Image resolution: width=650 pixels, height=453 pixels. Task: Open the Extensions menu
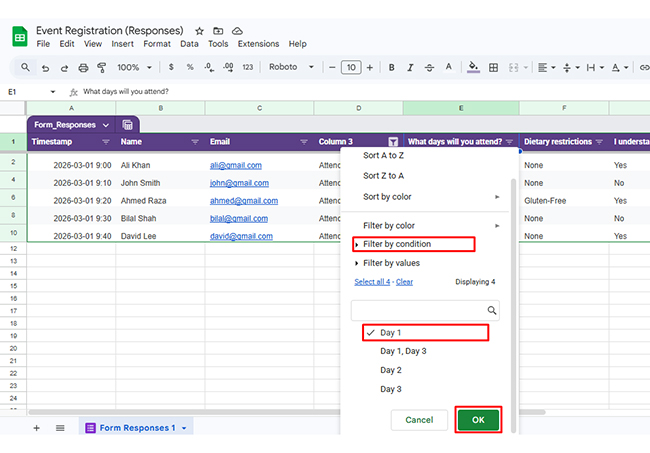(258, 44)
